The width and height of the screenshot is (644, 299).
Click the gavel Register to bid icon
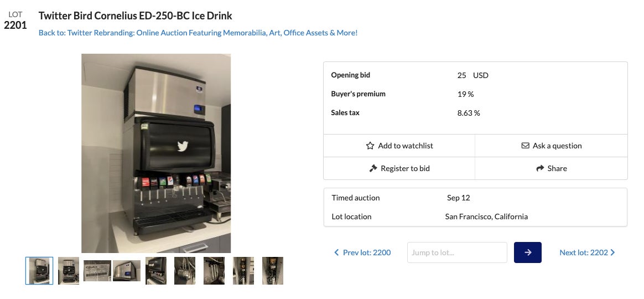tap(373, 168)
